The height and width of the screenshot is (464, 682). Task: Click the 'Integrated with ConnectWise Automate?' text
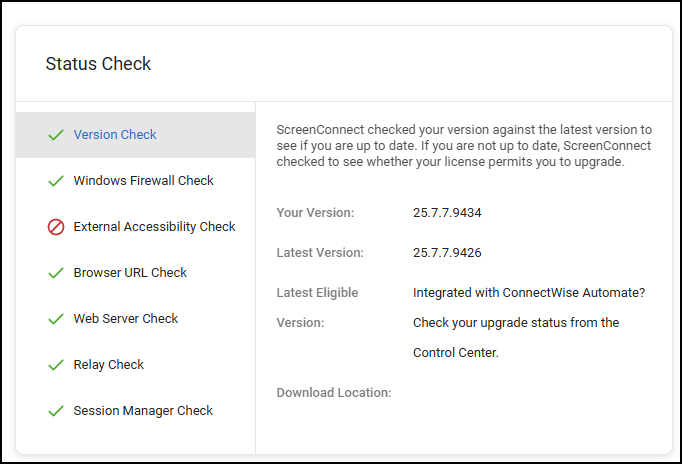[528, 293]
